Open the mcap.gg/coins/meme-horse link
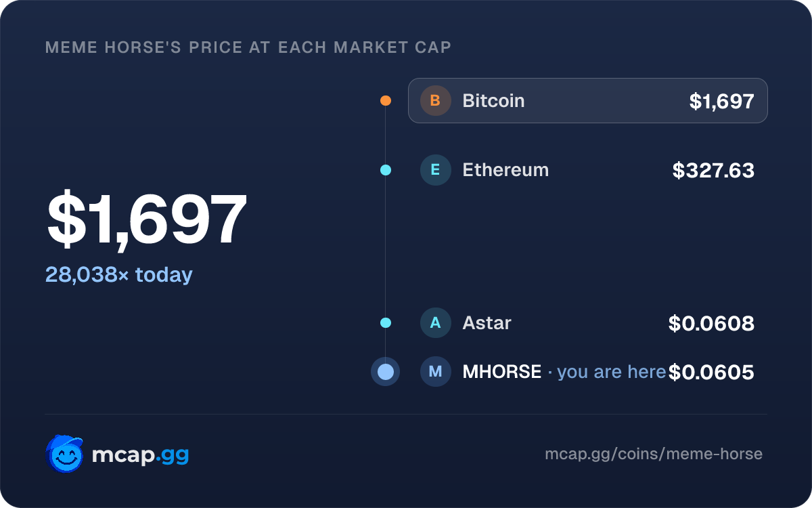 pyautogui.click(x=654, y=454)
